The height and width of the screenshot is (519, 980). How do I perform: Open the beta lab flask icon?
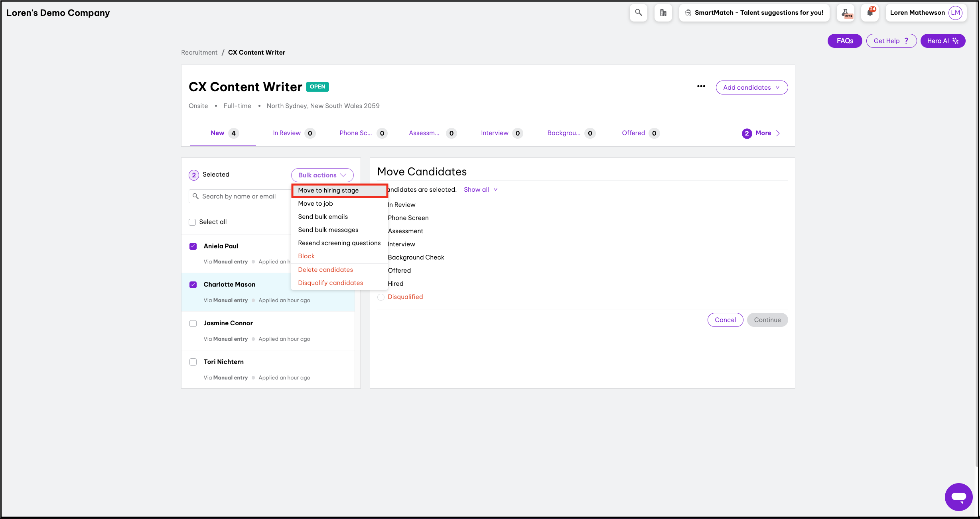(x=846, y=13)
